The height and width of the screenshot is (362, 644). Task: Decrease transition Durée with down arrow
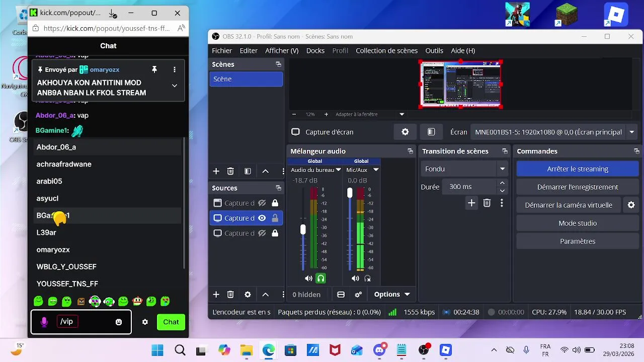pos(502,191)
